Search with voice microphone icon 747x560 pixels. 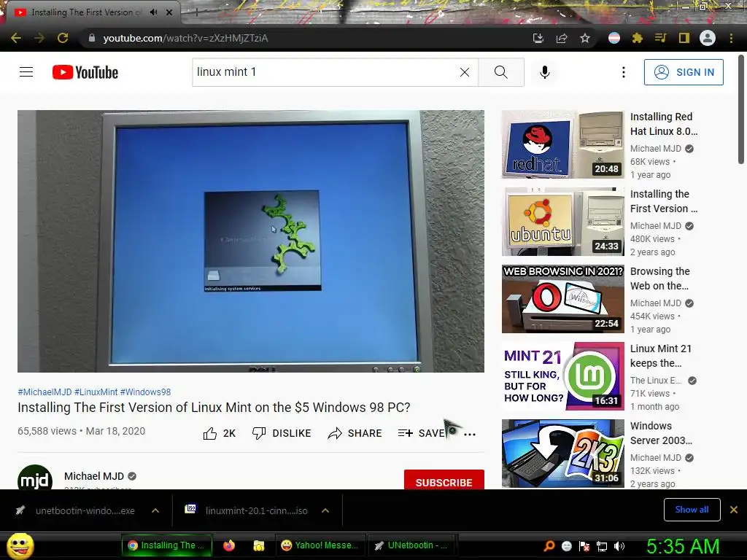click(545, 72)
